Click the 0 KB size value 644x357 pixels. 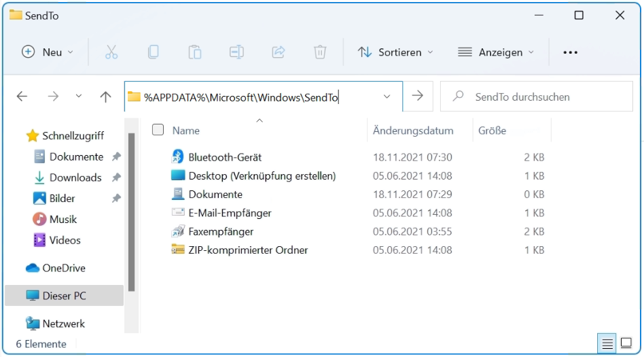[534, 194]
